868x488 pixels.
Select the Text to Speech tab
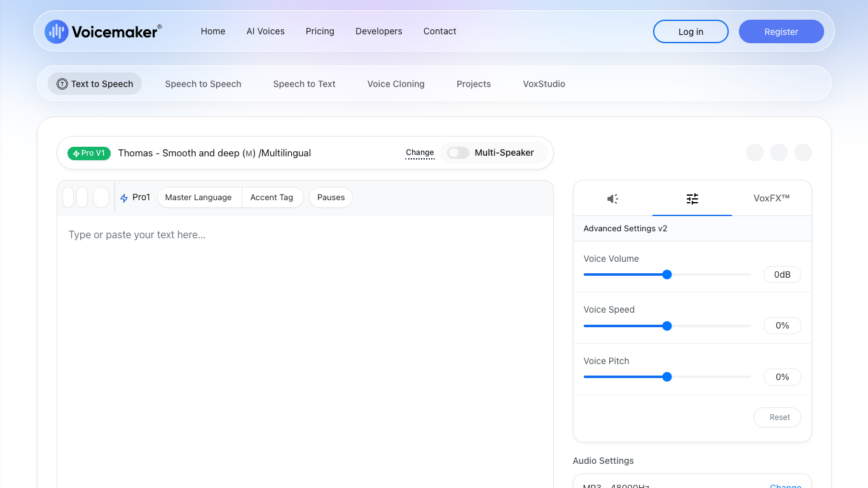click(x=95, y=84)
